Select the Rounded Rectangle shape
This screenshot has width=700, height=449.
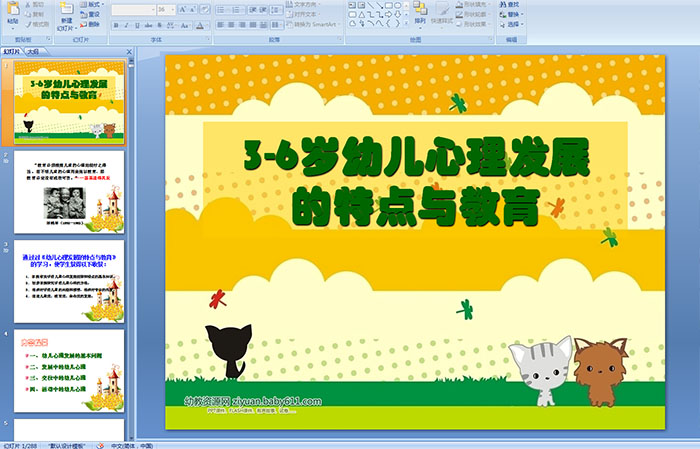pyautogui.click(x=352, y=14)
